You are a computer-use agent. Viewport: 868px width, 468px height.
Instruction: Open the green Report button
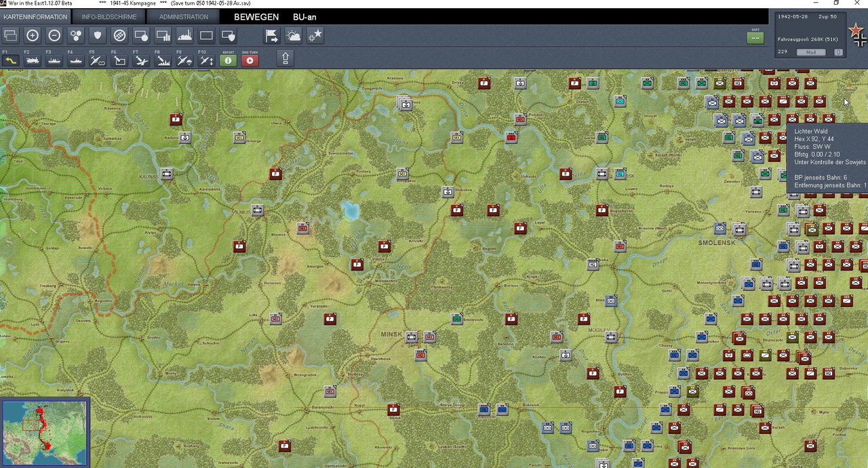coord(228,60)
